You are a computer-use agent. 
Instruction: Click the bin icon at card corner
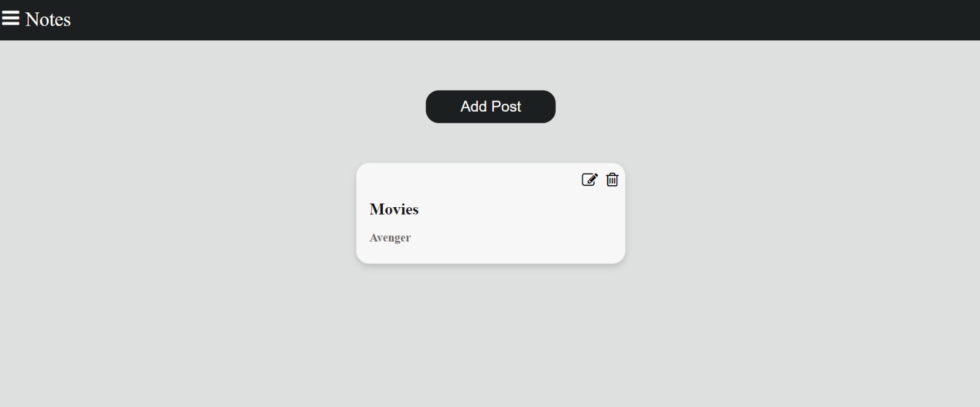(x=612, y=180)
